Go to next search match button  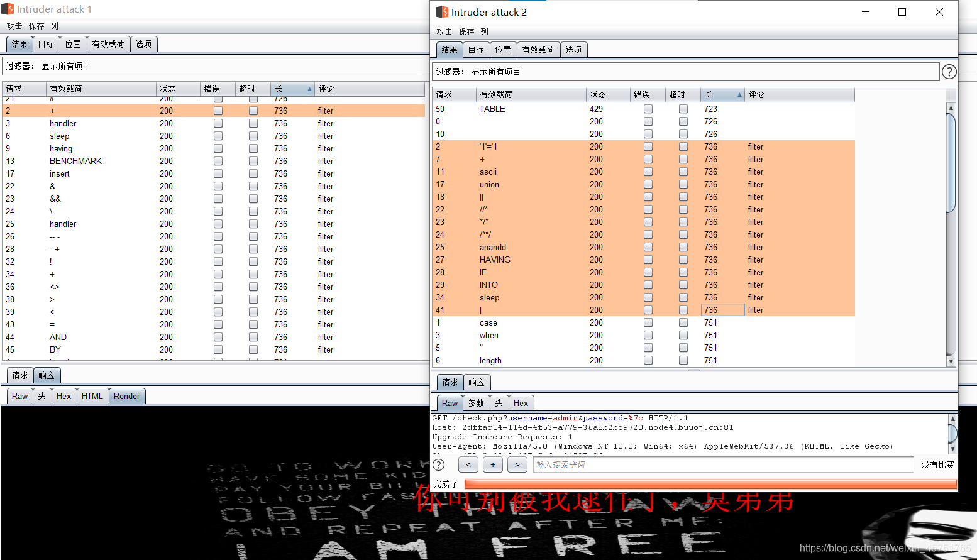pos(517,464)
